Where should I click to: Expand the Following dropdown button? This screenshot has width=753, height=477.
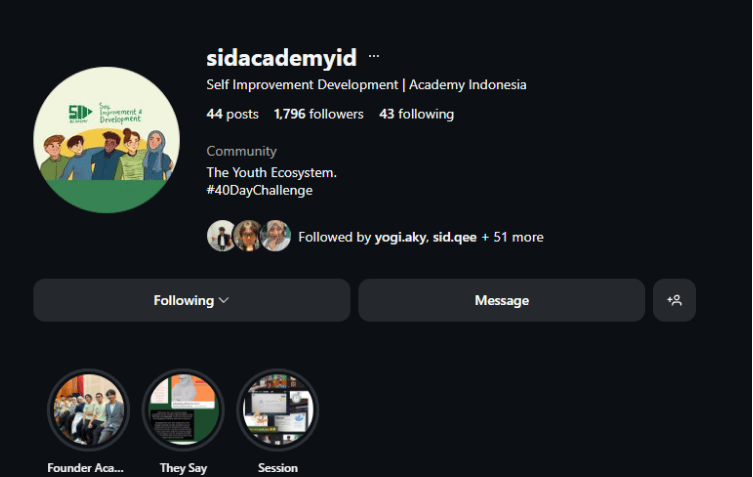coord(192,300)
